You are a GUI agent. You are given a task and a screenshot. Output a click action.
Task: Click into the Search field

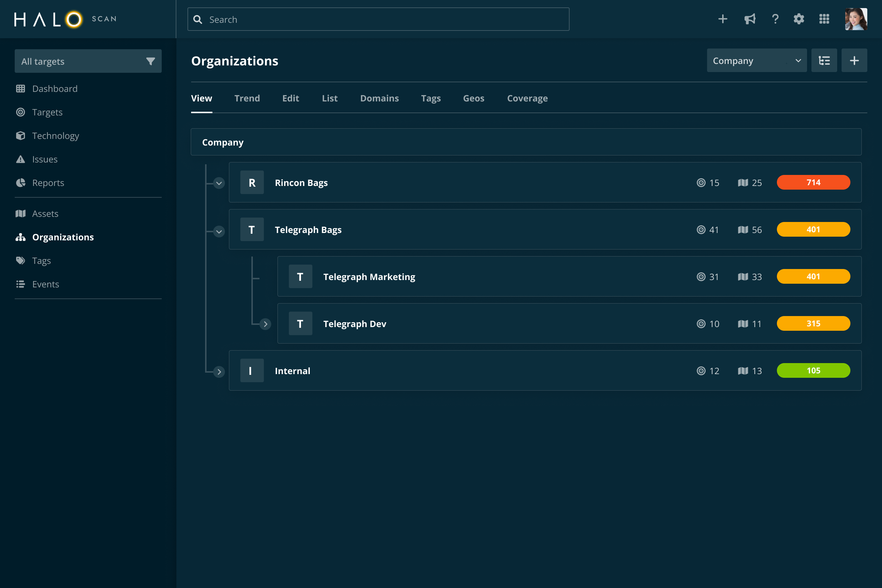(379, 19)
